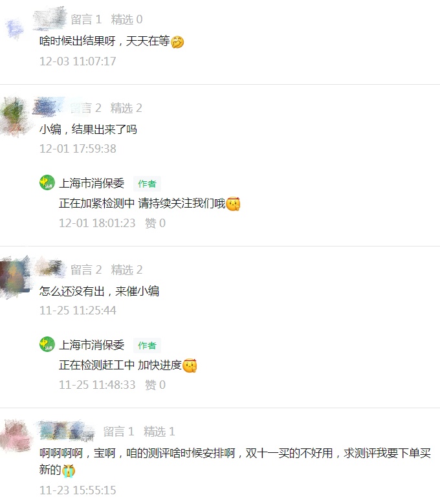Image resolution: width=440 pixels, height=504 pixels.
Task: Like the reply posted 11-25 11:48:33
Action: [155, 385]
